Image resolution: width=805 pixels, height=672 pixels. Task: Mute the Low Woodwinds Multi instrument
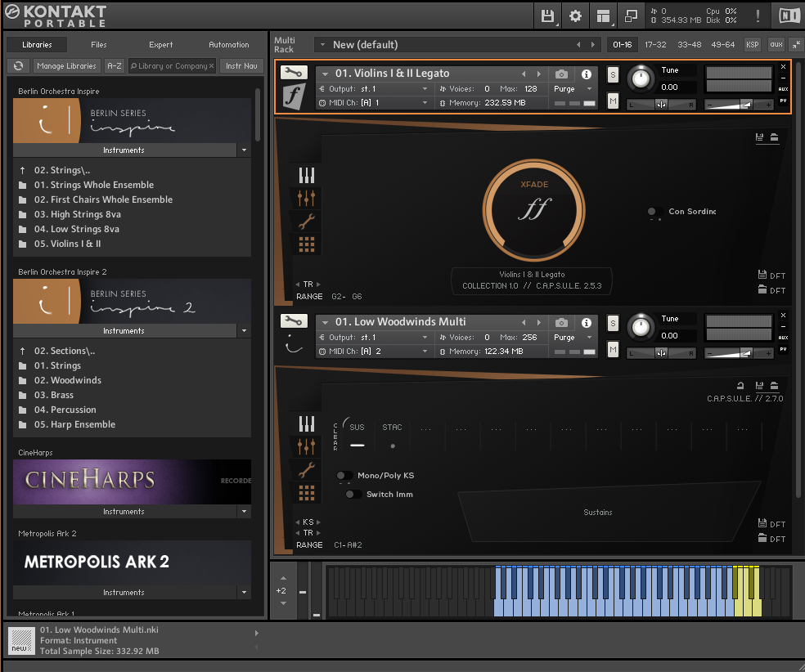click(613, 350)
